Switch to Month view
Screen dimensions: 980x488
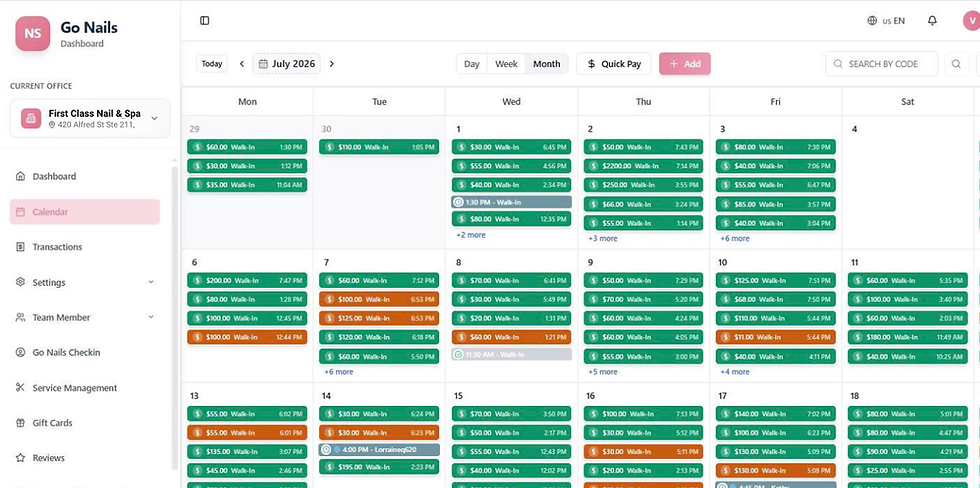coord(547,64)
